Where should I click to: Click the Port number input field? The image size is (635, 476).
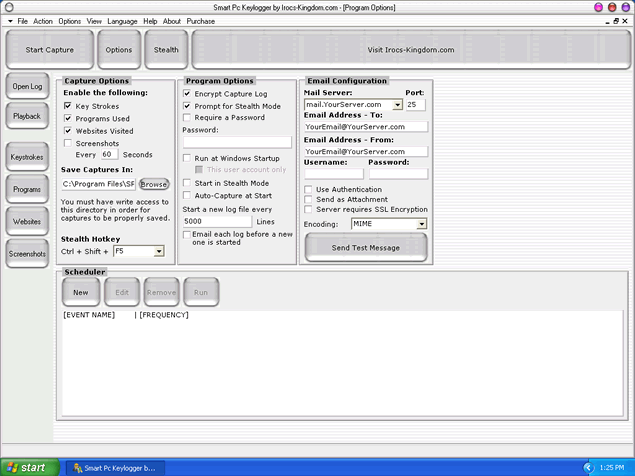pyautogui.click(x=415, y=104)
